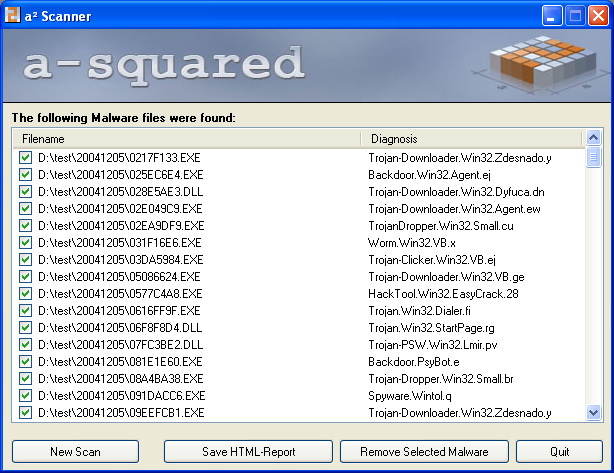Image resolution: width=614 pixels, height=473 pixels.
Task: Deselect the 07FC3BE2.DLL checkbox
Action: 25,345
